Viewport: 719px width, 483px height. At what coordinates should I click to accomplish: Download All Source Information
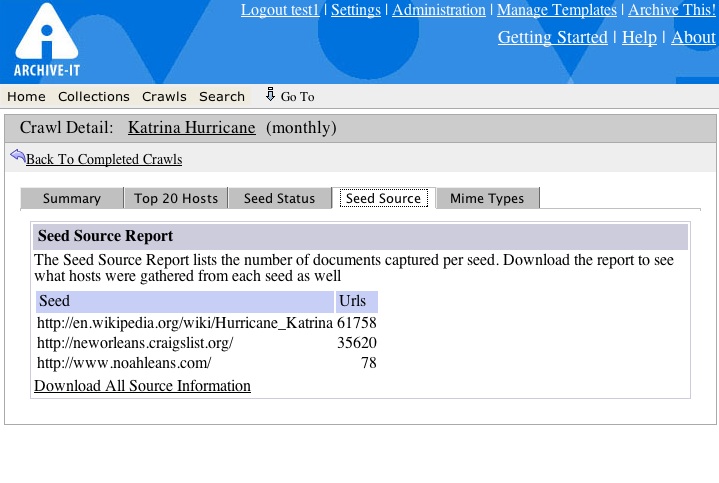click(x=142, y=386)
